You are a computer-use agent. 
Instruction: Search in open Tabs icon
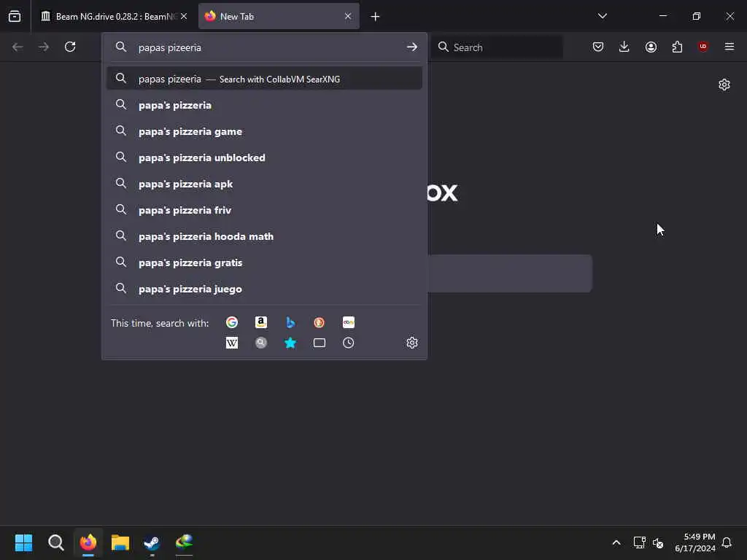[320, 343]
